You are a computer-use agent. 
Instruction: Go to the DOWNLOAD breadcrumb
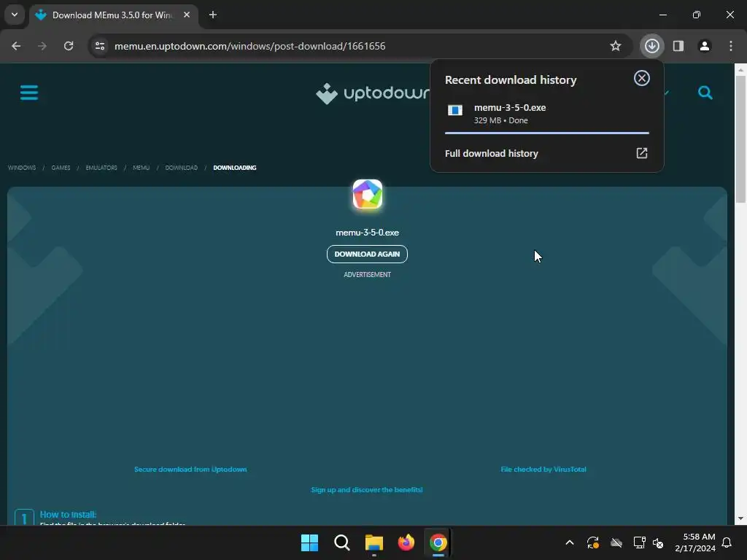182,168
